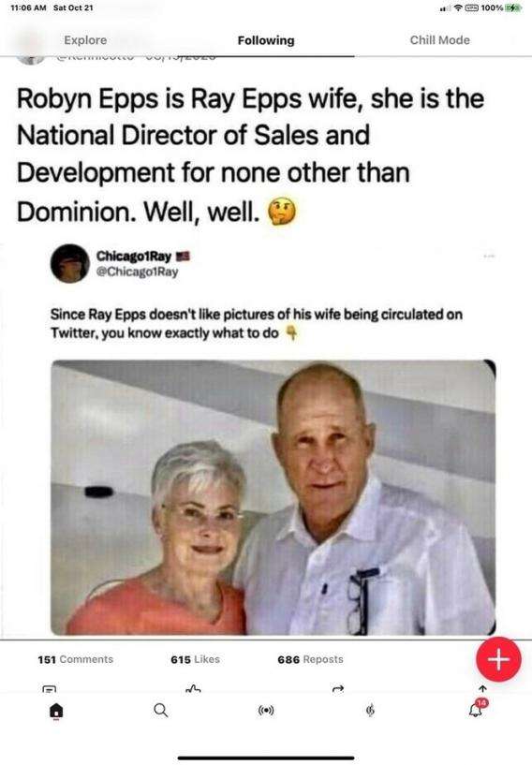
Task: Open the photo of the couple
Action: pyautogui.click(x=273, y=497)
